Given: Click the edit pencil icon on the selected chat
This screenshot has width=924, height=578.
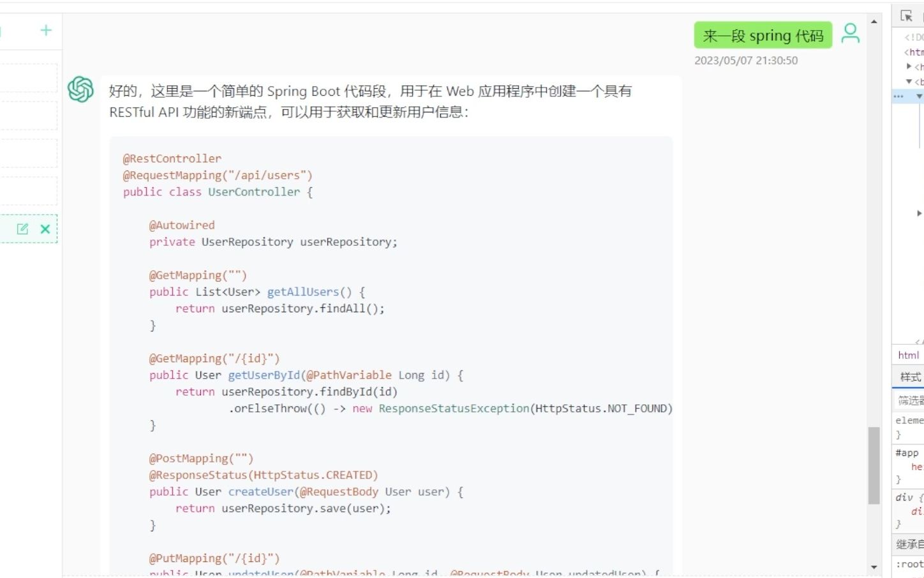Looking at the screenshot, I should (23, 229).
